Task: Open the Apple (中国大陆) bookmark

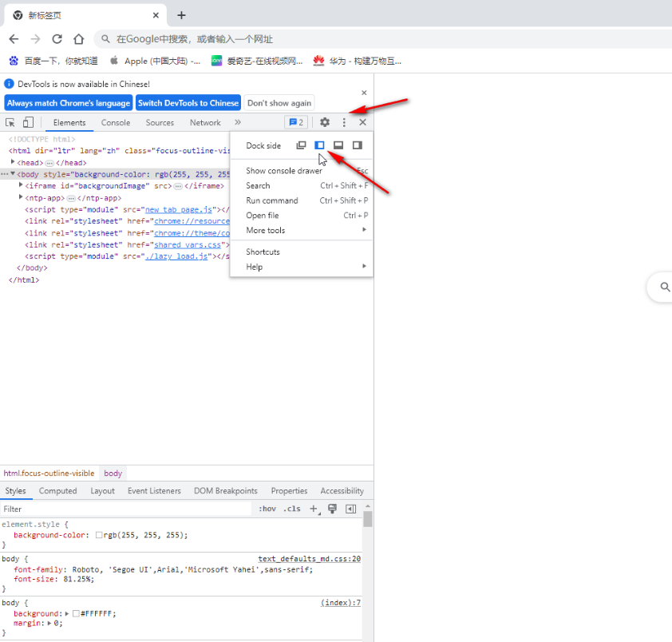Action: tap(155, 61)
